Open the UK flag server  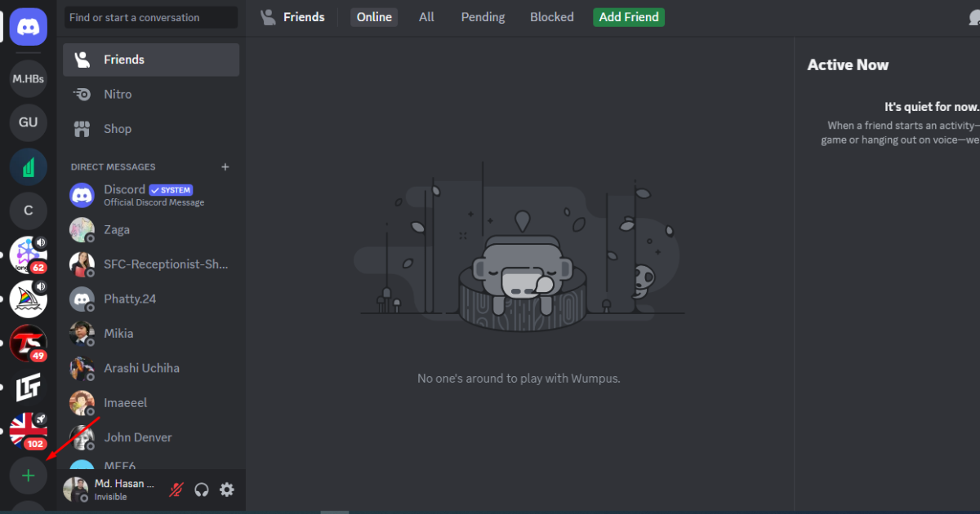click(29, 431)
